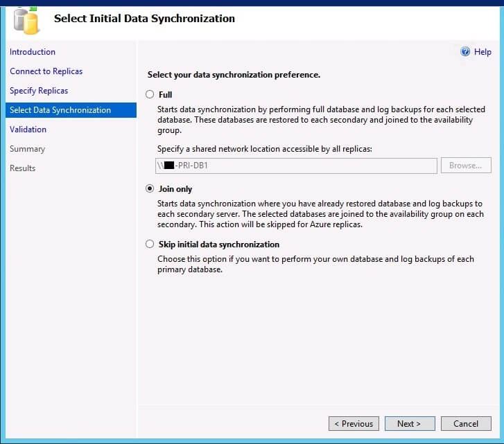Click the shared network location text field
The image size is (504, 444).
click(296, 166)
